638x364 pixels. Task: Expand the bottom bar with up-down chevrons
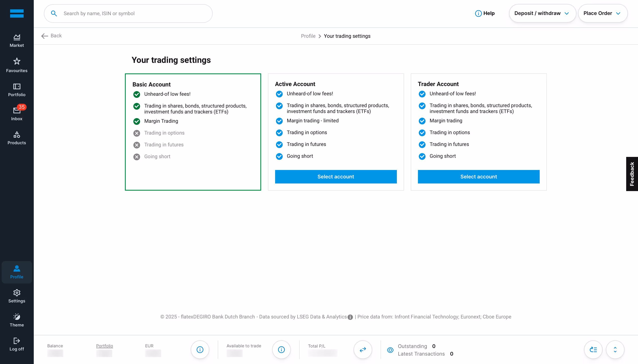coord(615,349)
